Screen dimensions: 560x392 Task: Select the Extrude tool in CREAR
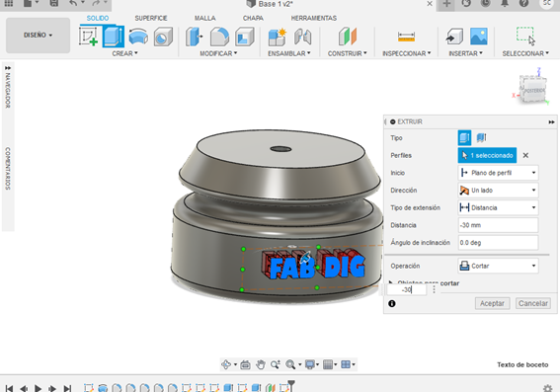(x=114, y=37)
